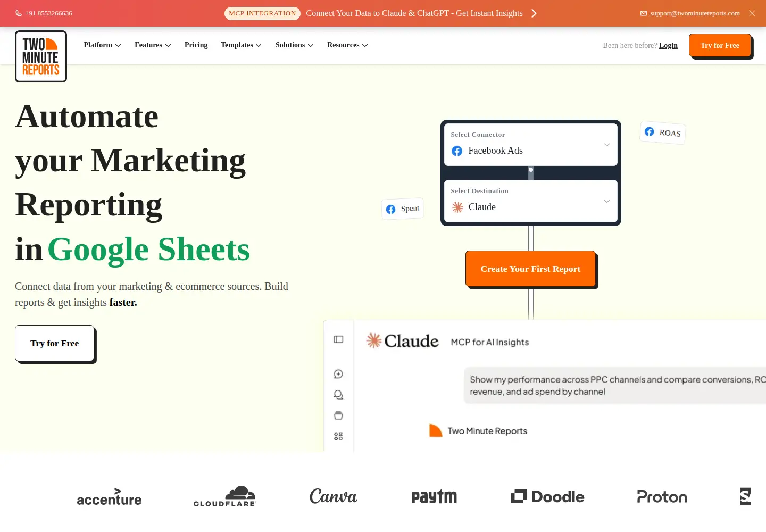Click the Spent metric chip
The width and height of the screenshot is (766, 532).
[403, 209]
